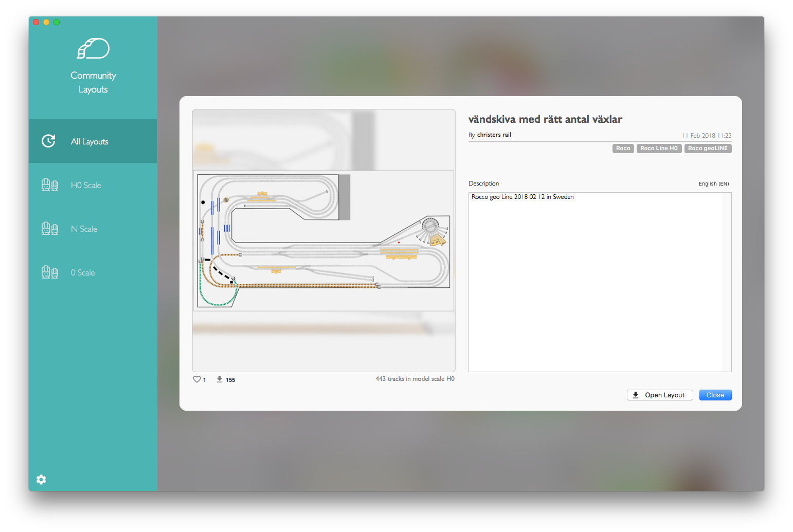Select the N Scale category
This screenshot has height=532, width=793.
93,229
